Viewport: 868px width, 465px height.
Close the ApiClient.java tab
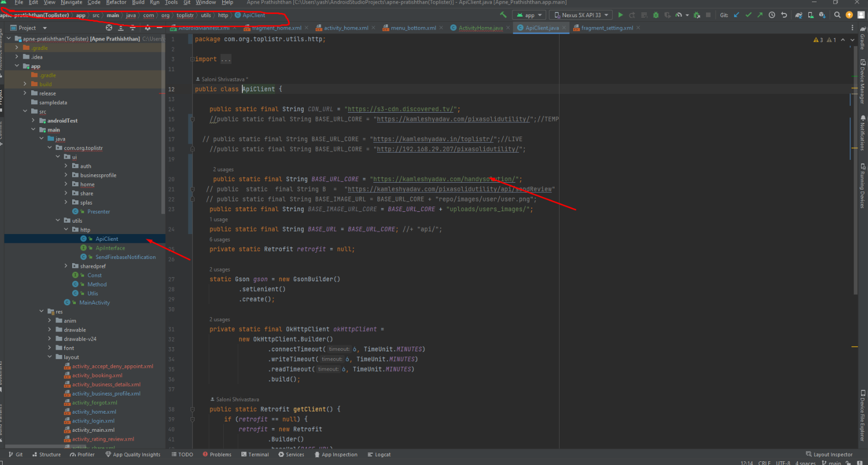(564, 28)
